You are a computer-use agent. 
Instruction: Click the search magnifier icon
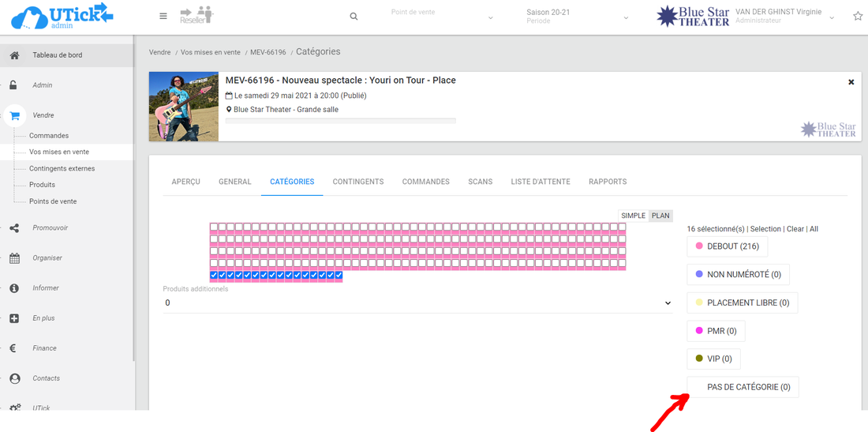[354, 17]
